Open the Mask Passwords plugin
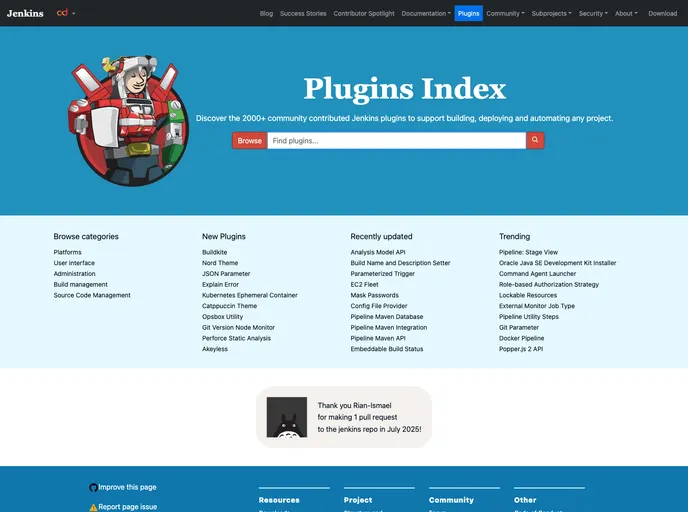The width and height of the screenshot is (688, 512). [375, 295]
